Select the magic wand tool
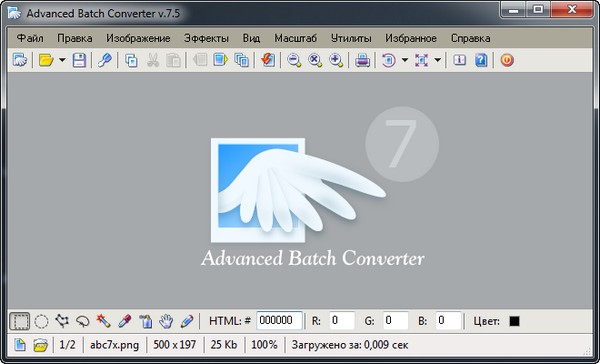This screenshot has width=600, height=364. coord(103,321)
